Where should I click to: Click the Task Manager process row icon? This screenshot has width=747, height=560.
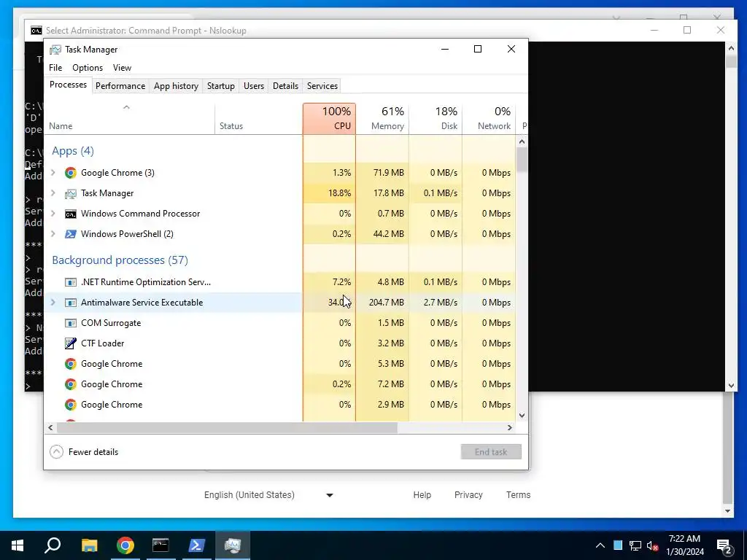point(71,193)
